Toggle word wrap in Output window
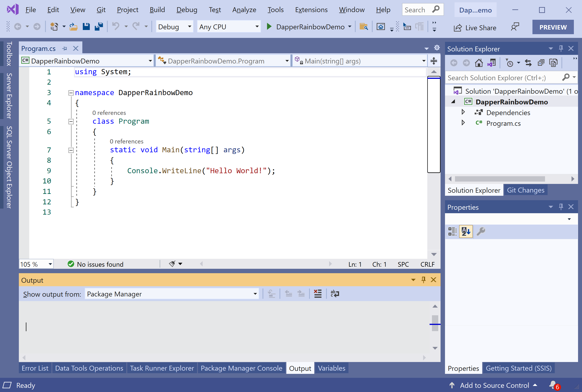This screenshot has width=582, height=392. (335, 293)
